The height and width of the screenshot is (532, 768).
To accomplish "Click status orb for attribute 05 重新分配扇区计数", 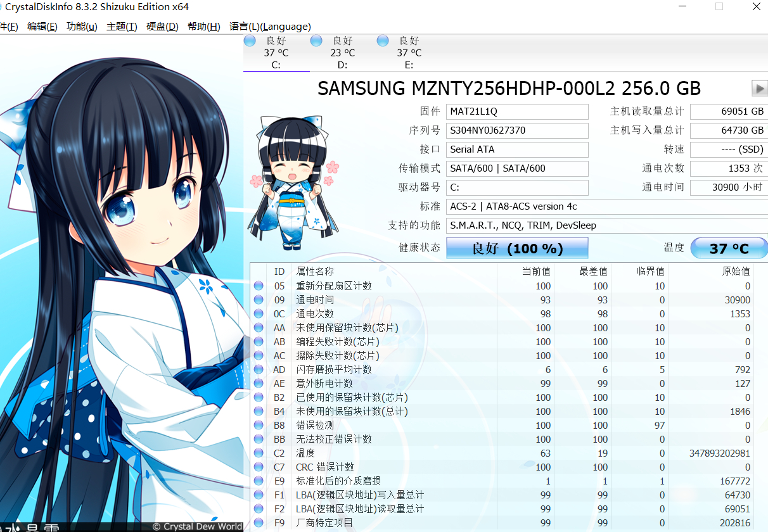I will pos(259,286).
